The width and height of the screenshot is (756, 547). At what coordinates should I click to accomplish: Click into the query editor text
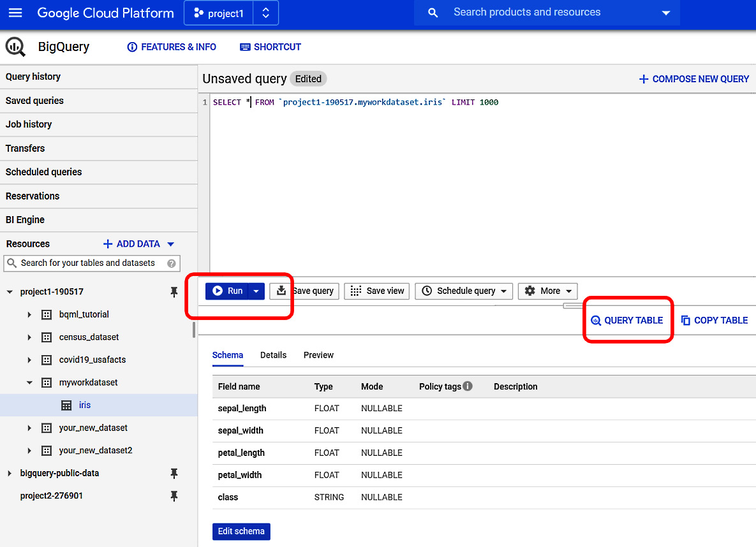(x=356, y=102)
